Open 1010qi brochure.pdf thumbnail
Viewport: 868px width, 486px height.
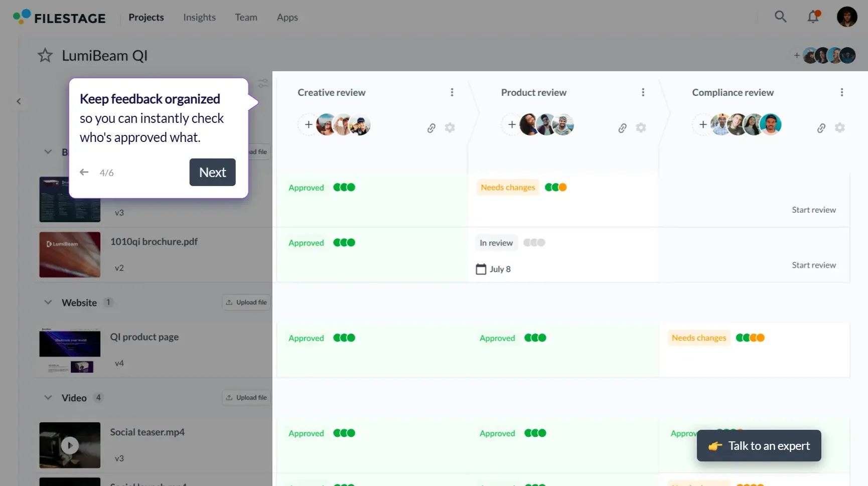[x=70, y=255]
